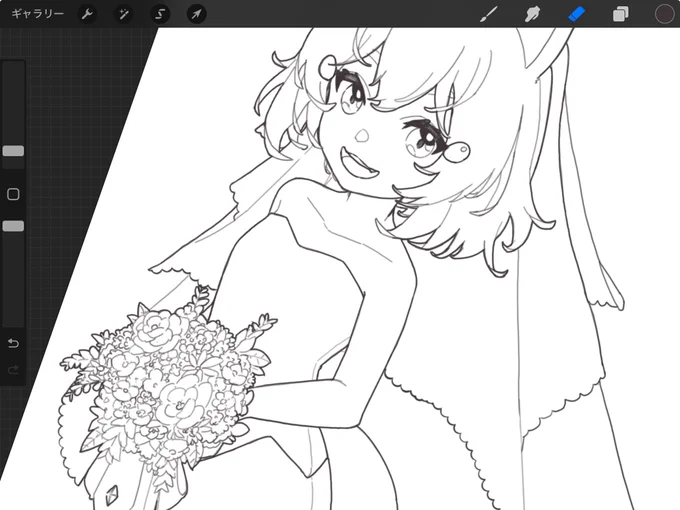Tap the square modify button in sidebar

[x=13, y=194]
